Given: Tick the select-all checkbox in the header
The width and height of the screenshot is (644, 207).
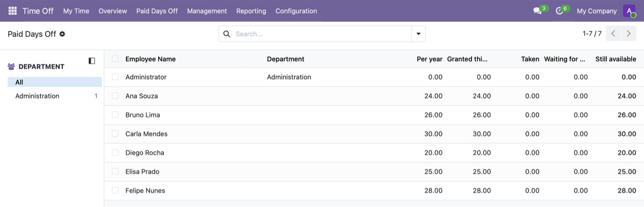Looking at the screenshot, I should pos(115,59).
